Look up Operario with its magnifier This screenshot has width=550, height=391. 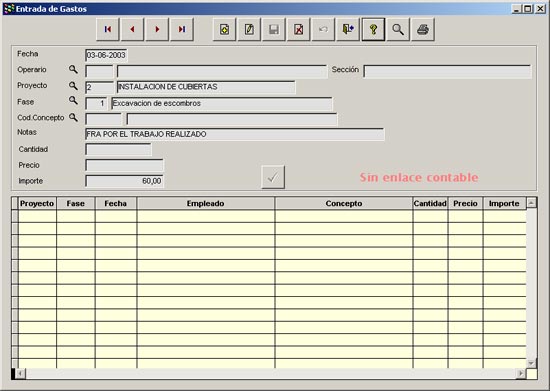tap(73, 69)
